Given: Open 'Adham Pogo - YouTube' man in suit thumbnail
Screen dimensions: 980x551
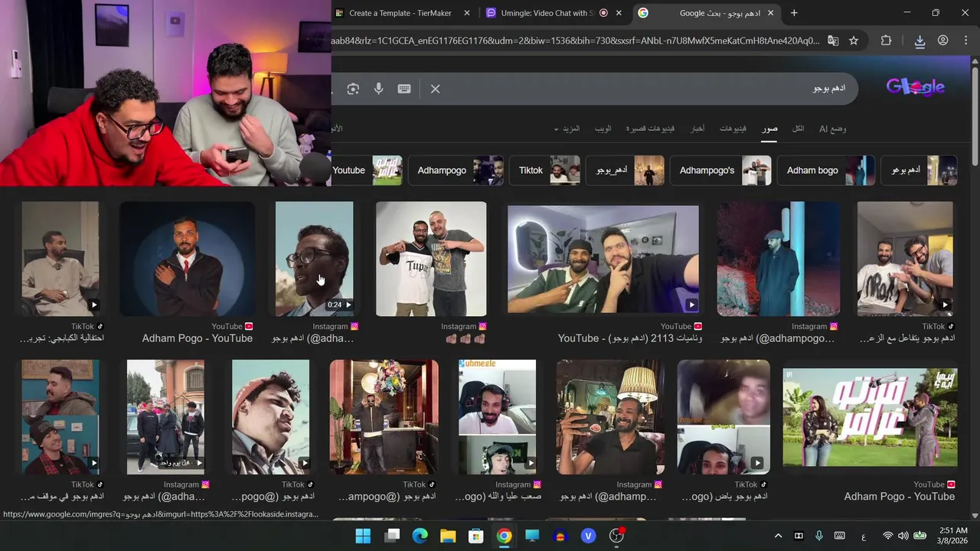Looking at the screenshot, I should (x=187, y=259).
